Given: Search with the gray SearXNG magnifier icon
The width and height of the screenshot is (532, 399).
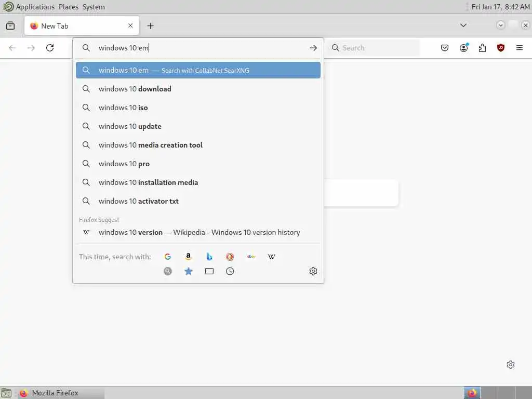Looking at the screenshot, I should (168, 271).
